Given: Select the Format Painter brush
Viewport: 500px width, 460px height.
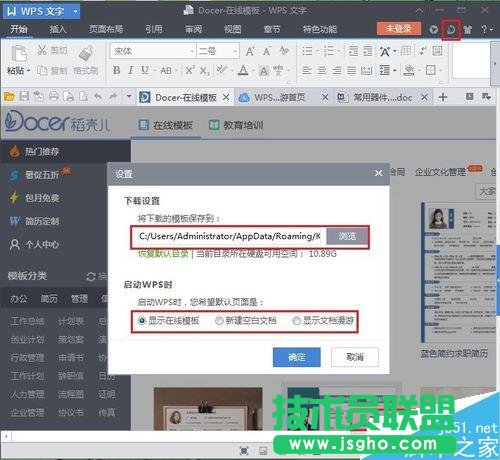Looking at the screenshot, I should (x=85, y=53).
